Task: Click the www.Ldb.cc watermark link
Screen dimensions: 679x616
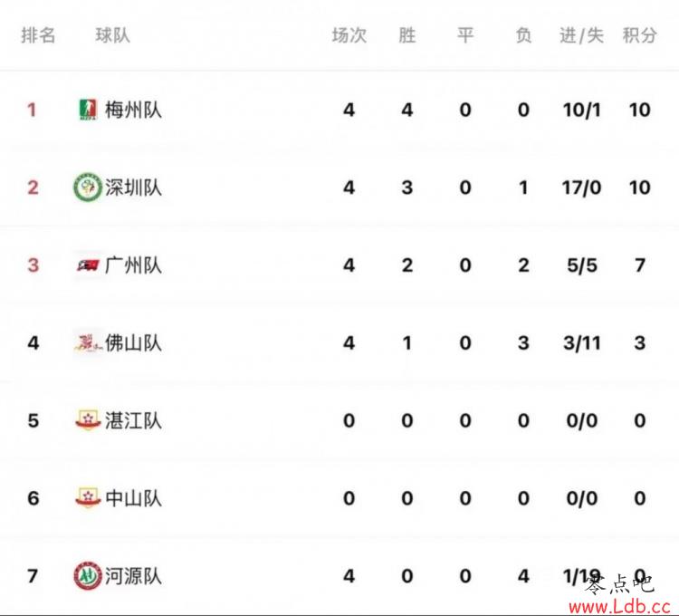Action: click(x=620, y=606)
